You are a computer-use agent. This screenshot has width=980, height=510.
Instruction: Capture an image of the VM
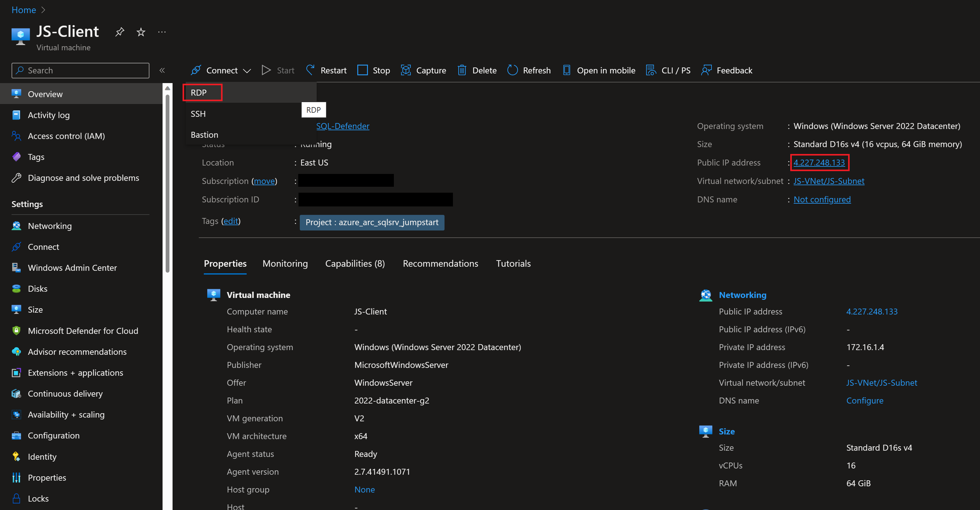point(424,70)
